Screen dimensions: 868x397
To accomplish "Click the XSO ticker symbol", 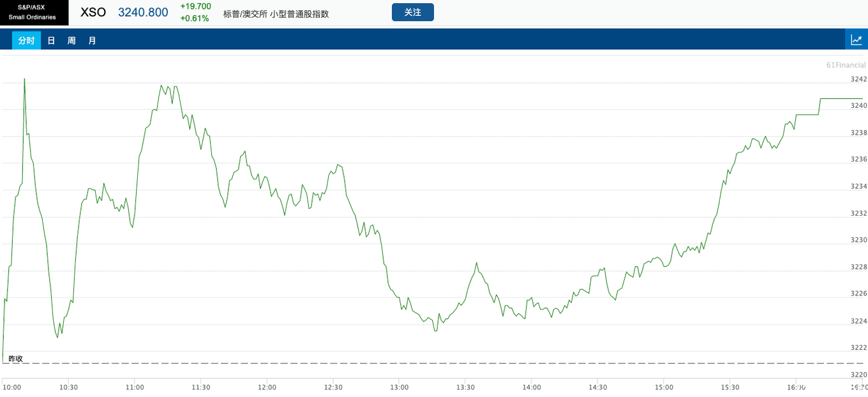I will coord(93,12).
